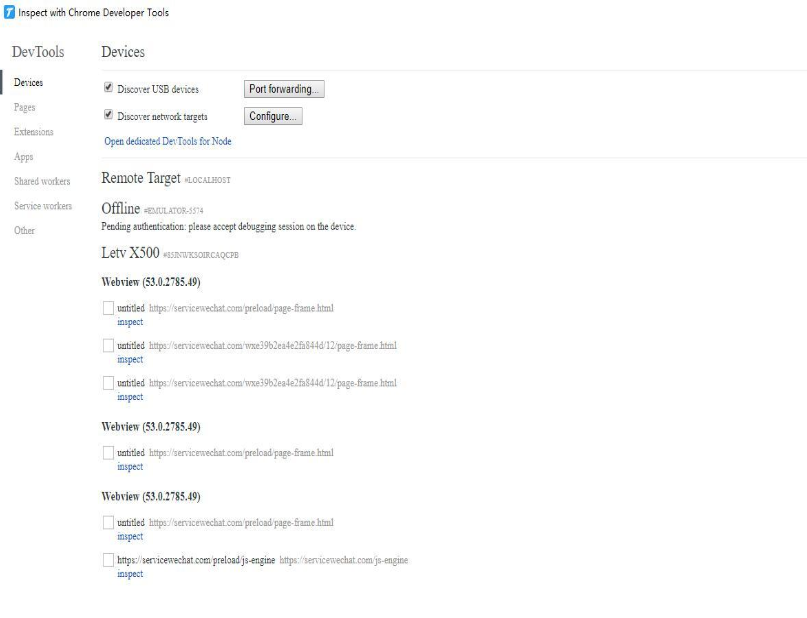This screenshot has height=618, width=807.
Task: Uncheck Discover network targets checkbox
Action: click(x=108, y=114)
